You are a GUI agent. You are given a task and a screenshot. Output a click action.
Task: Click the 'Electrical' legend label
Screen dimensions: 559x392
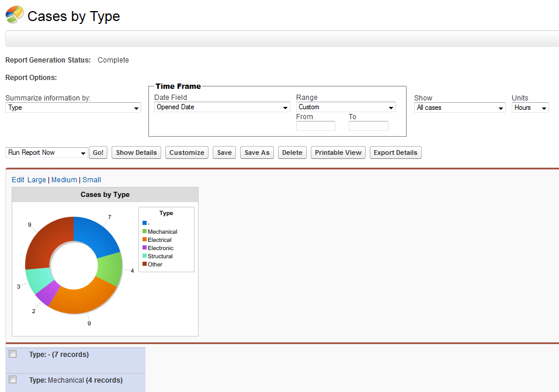coord(159,240)
